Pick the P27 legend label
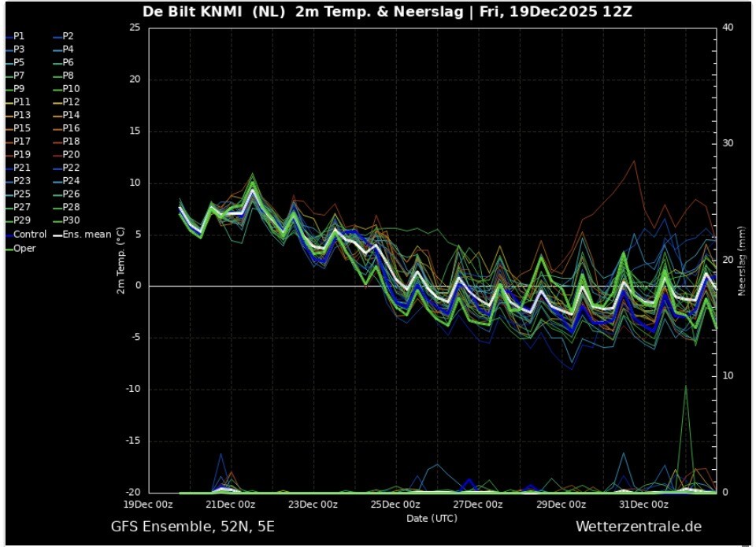This screenshot has width=756, height=547. pyautogui.click(x=18, y=207)
